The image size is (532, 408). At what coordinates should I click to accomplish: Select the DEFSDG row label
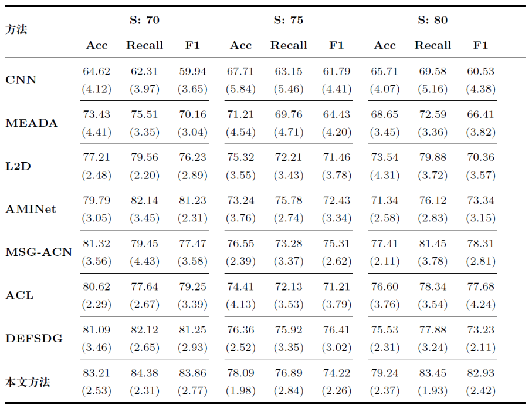pyautogui.click(x=34, y=339)
